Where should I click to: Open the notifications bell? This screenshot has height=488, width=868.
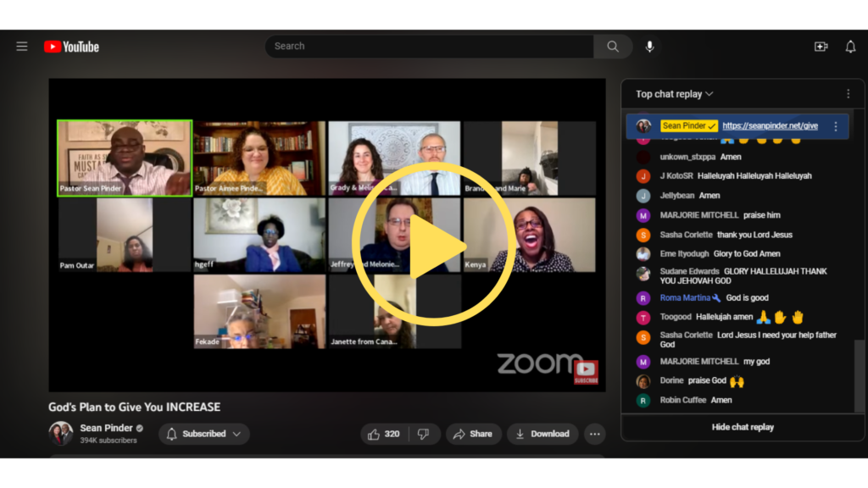(x=850, y=47)
